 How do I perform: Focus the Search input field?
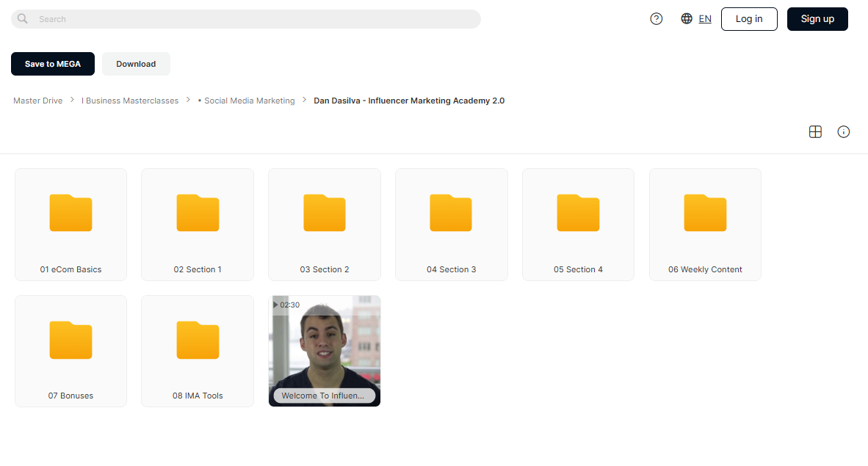point(246,19)
